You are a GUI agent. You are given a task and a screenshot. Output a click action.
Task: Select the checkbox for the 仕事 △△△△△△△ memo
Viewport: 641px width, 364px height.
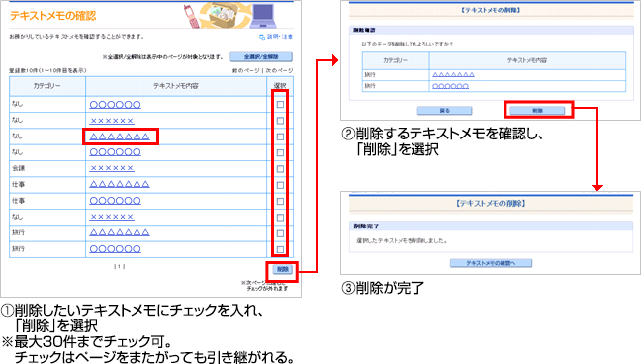(x=280, y=185)
